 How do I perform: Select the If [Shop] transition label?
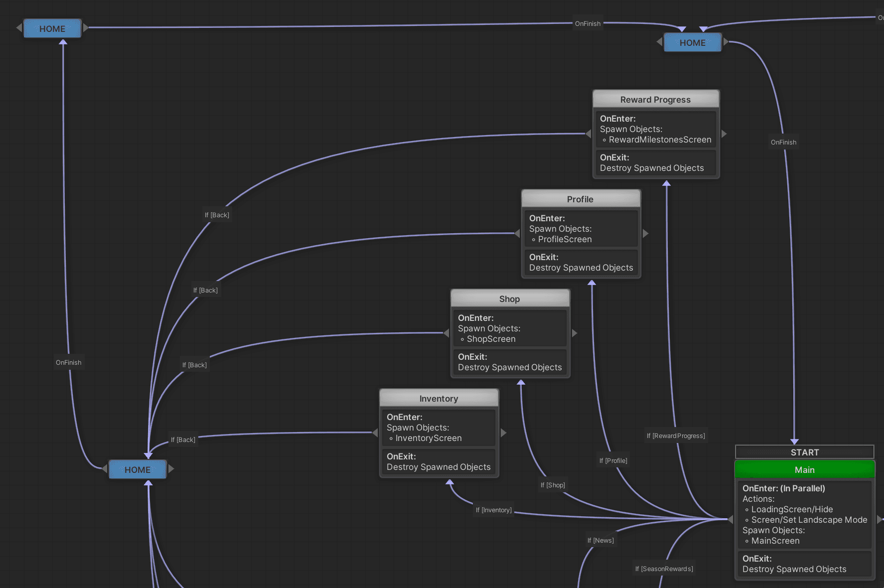[553, 485]
